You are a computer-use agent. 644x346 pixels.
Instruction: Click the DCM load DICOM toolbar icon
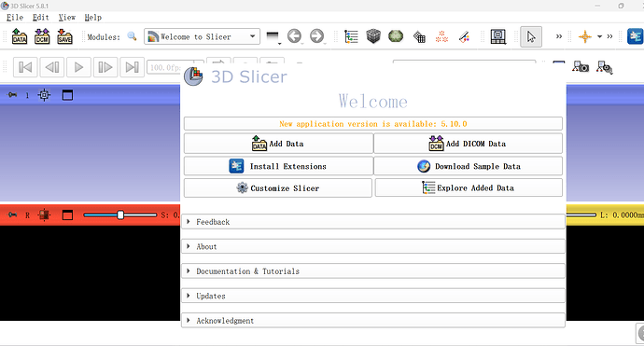click(x=42, y=36)
